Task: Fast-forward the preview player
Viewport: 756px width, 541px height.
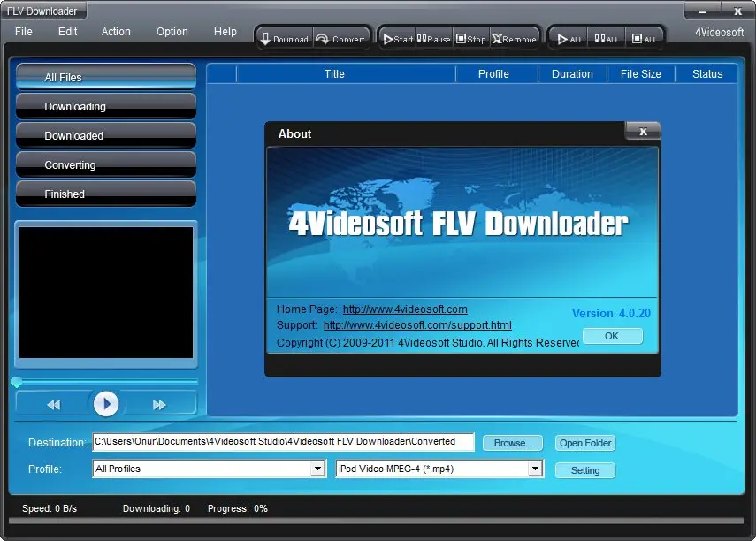Action: [159, 405]
